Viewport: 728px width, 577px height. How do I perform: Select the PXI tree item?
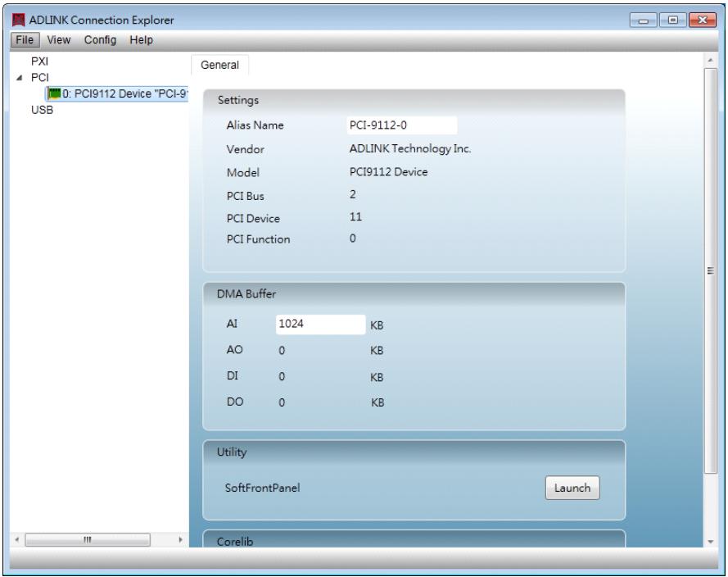pyautogui.click(x=39, y=61)
